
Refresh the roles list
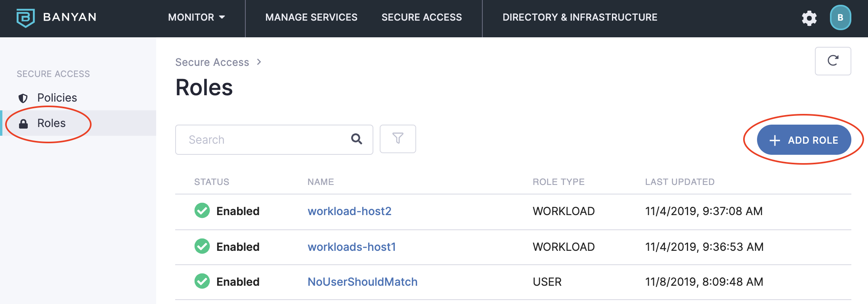coord(833,61)
